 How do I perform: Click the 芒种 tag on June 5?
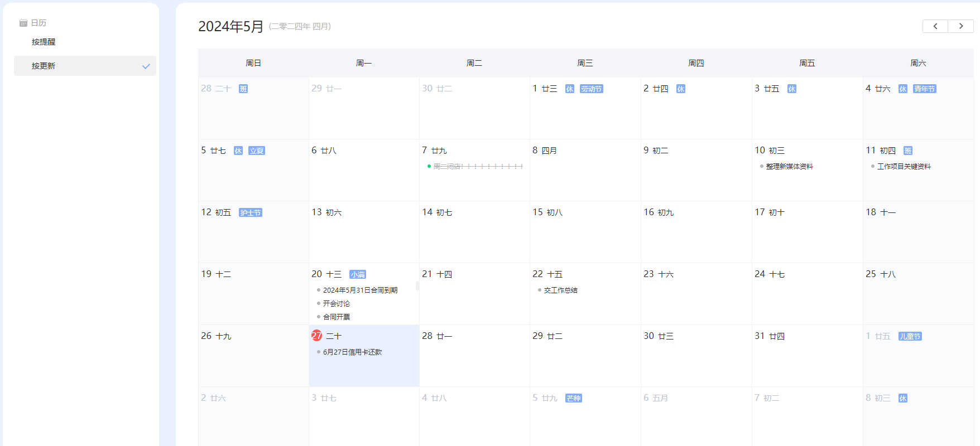tap(574, 398)
